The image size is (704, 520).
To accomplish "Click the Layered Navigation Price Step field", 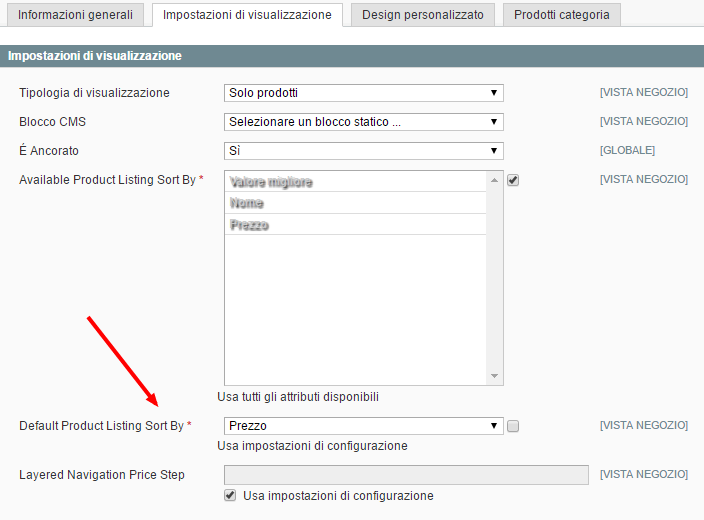I will [x=405, y=475].
